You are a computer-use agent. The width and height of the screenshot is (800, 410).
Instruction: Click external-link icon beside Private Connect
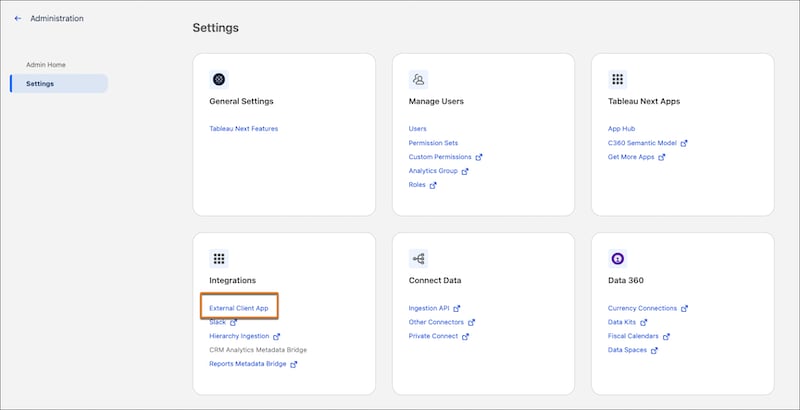click(465, 337)
